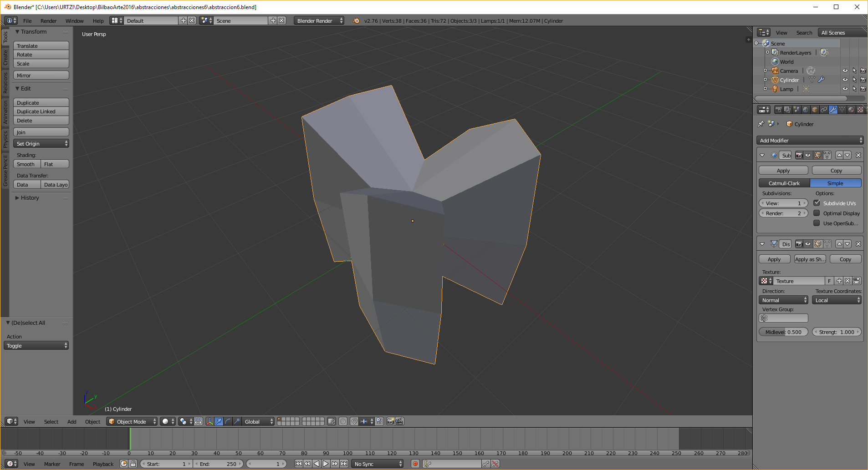
Task: Expand the History panel
Action: click(30, 198)
